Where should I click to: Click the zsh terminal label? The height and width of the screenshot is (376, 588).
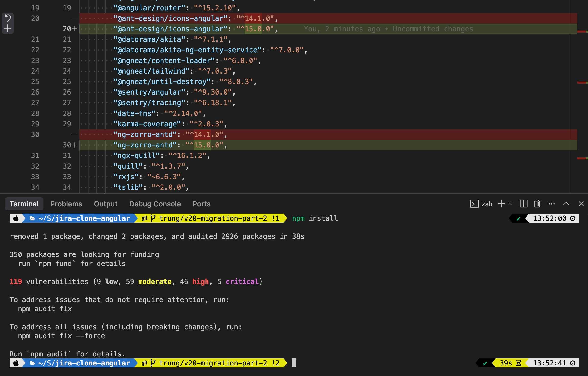click(x=487, y=204)
